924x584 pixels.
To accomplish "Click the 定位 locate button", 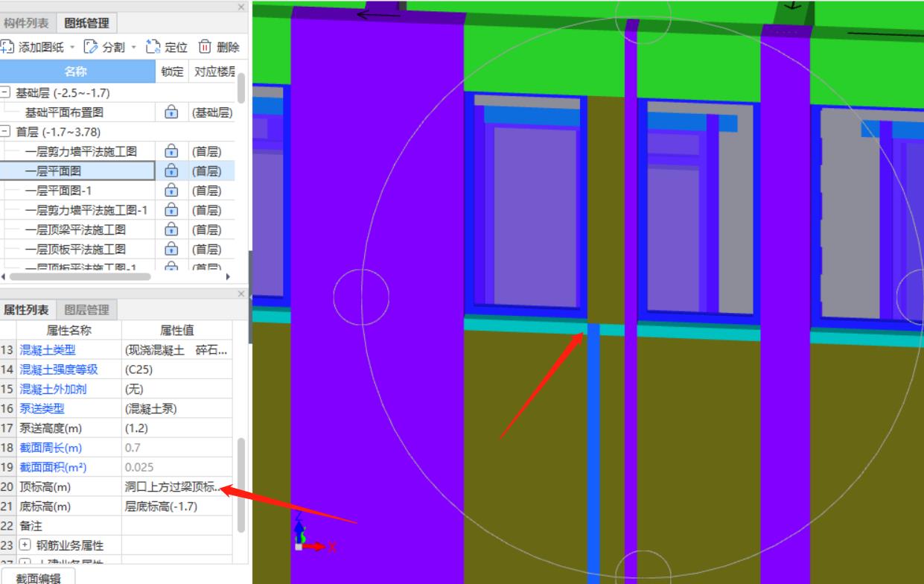I will point(167,47).
